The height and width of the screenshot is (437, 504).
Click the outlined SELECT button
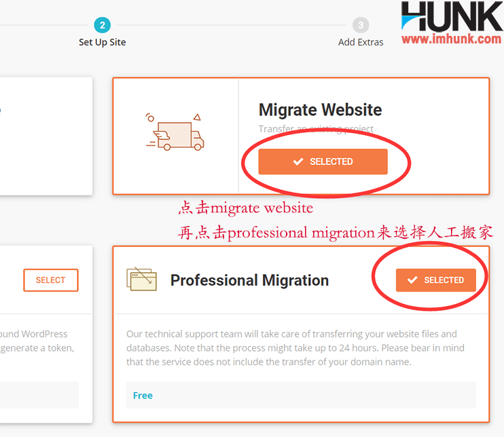click(51, 280)
